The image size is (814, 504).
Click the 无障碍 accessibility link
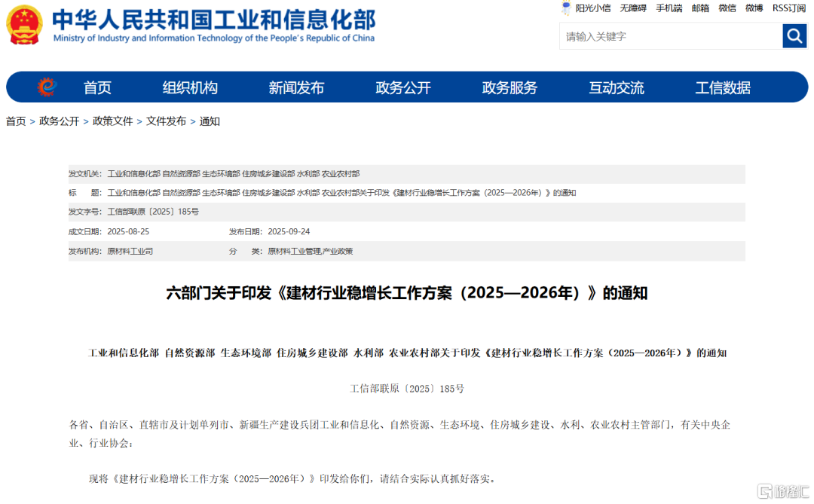633,8
